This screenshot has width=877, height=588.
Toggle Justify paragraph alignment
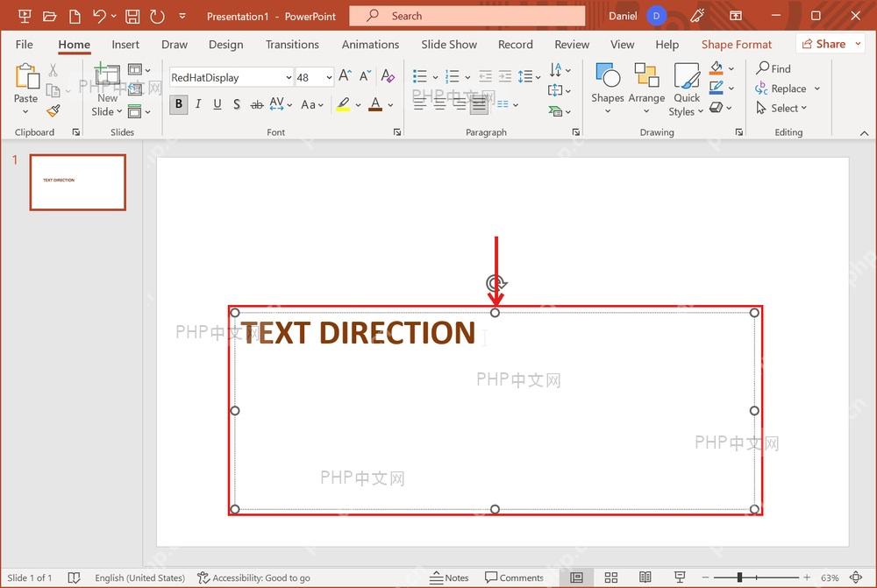[x=479, y=104]
